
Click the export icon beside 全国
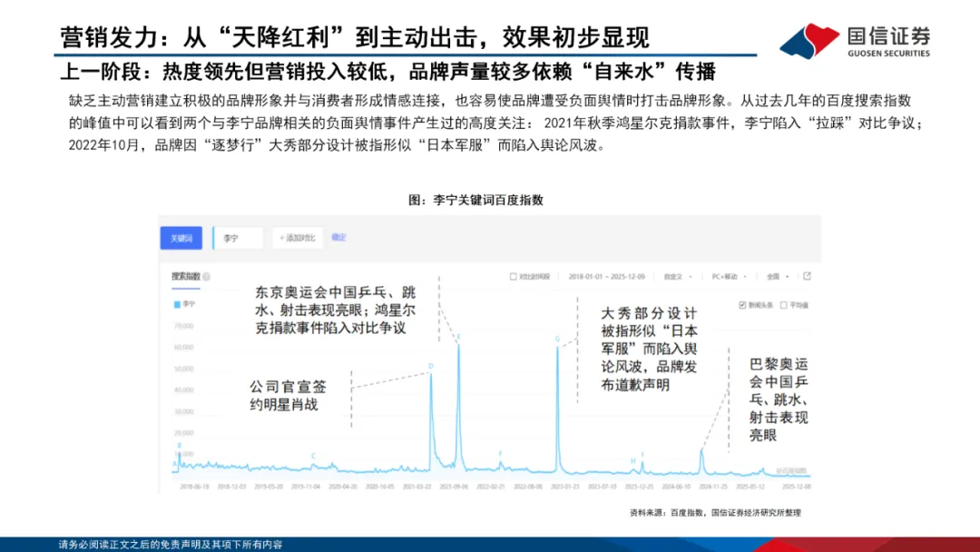coord(807,276)
